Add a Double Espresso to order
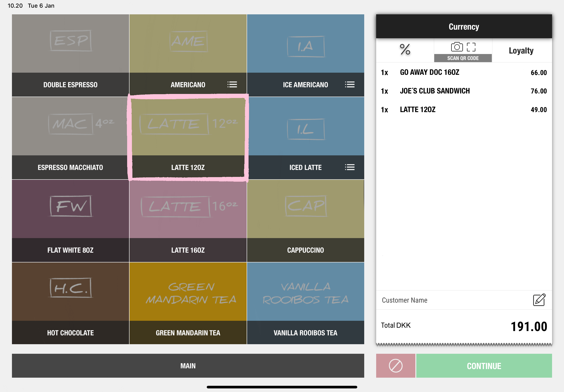This screenshot has height=392, width=564. (x=70, y=55)
